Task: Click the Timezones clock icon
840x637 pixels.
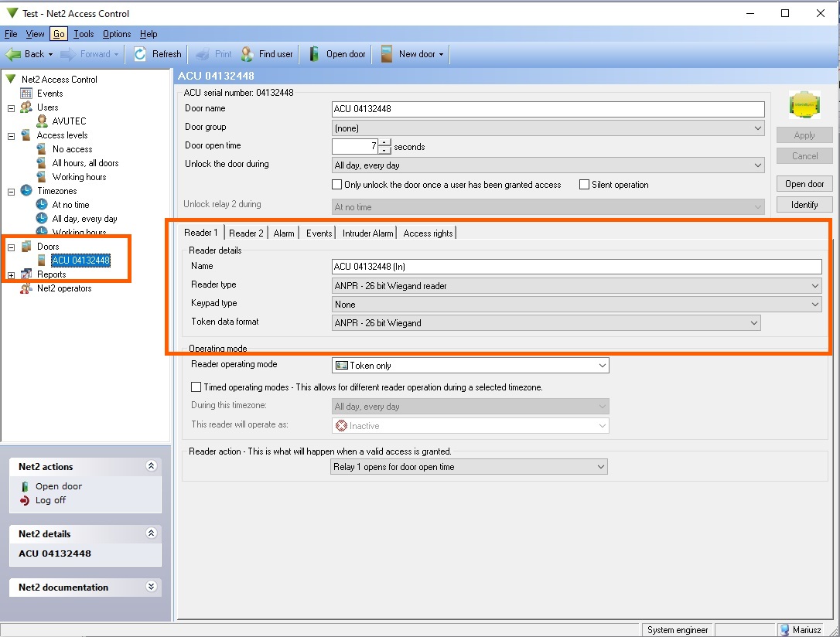Action: 26,191
